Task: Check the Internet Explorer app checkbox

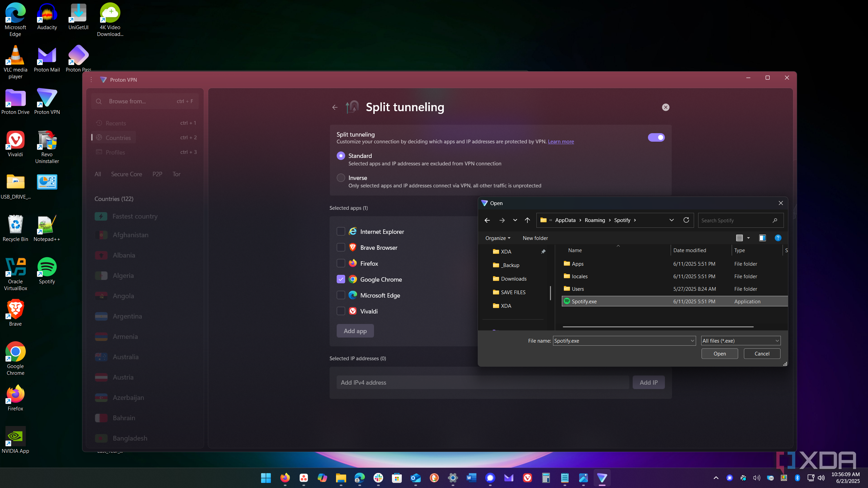Action: [x=341, y=231]
